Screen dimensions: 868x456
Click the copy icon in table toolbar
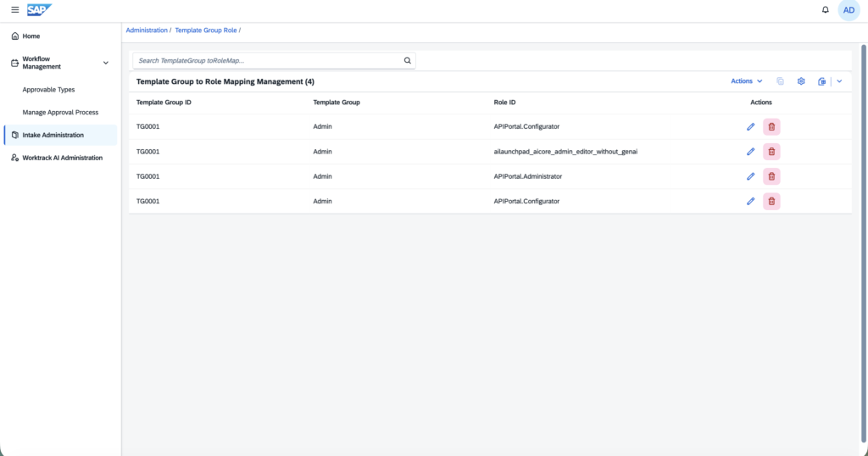[780, 81]
